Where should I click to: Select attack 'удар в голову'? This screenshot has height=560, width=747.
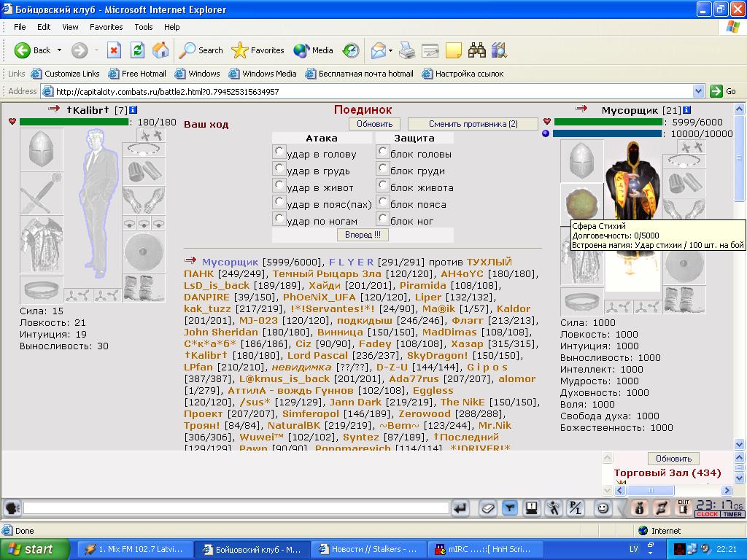coord(279,152)
